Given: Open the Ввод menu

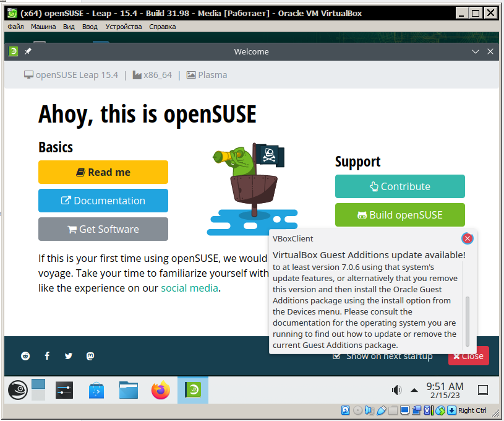Looking at the screenshot, I should pos(90,27).
